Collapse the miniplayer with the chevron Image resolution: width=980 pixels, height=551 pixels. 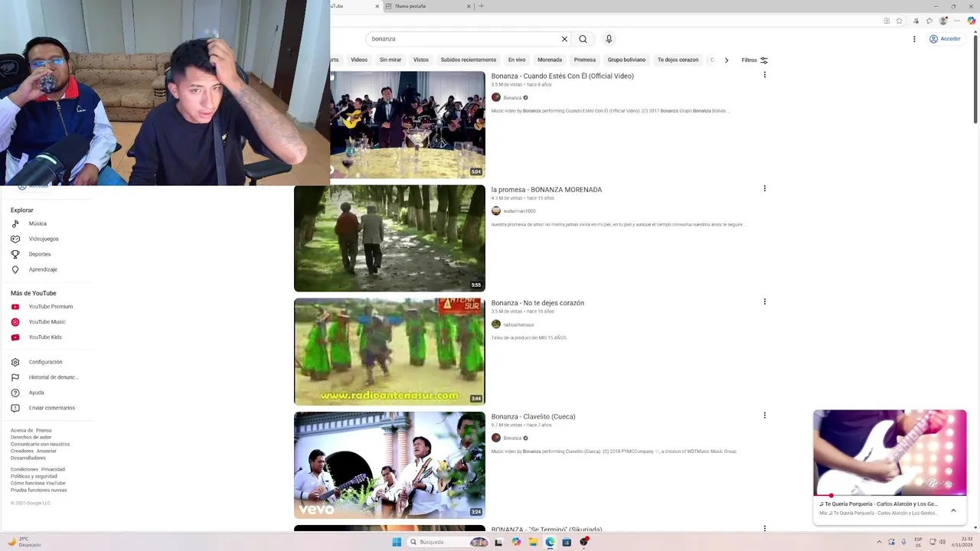click(953, 510)
